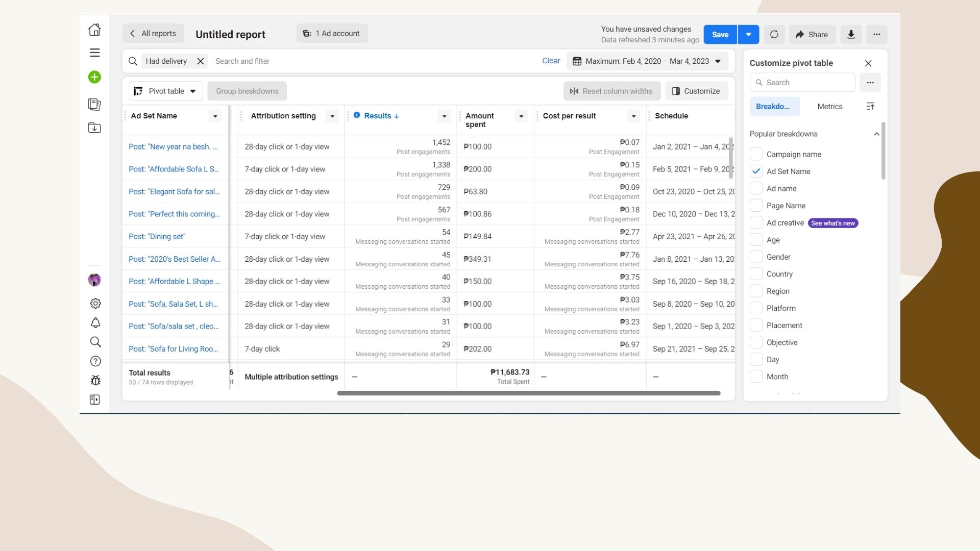
Task: Check the Placement breakdown checkbox
Action: tap(756, 325)
